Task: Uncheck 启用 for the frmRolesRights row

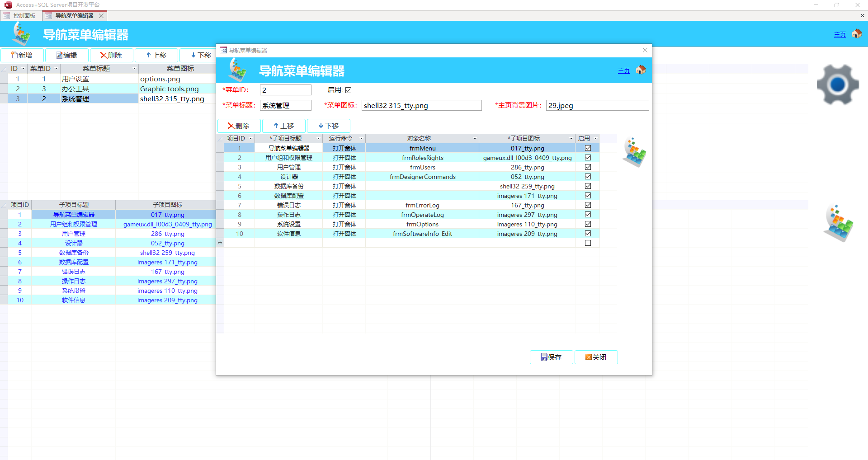Action: click(588, 158)
